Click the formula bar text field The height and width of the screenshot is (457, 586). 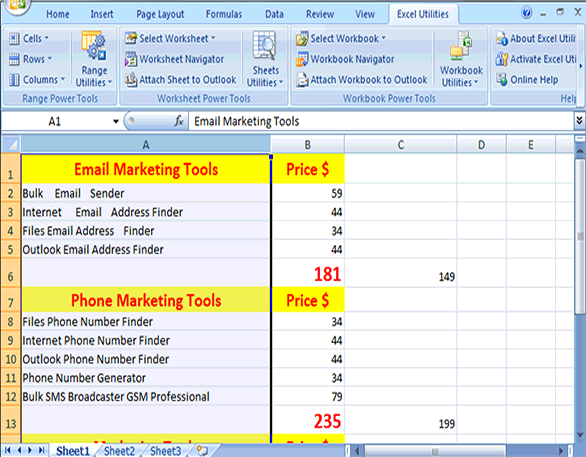tap(380, 121)
